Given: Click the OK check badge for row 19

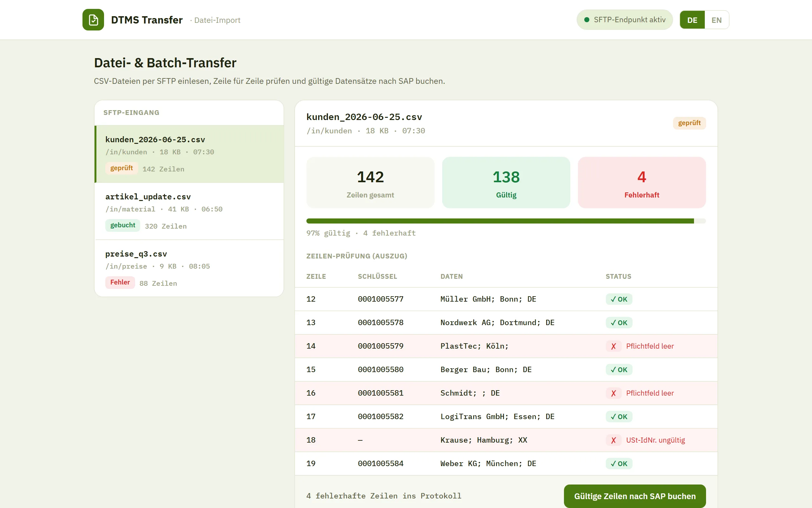Looking at the screenshot, I should pyautogui.click(x=619, y=464).
